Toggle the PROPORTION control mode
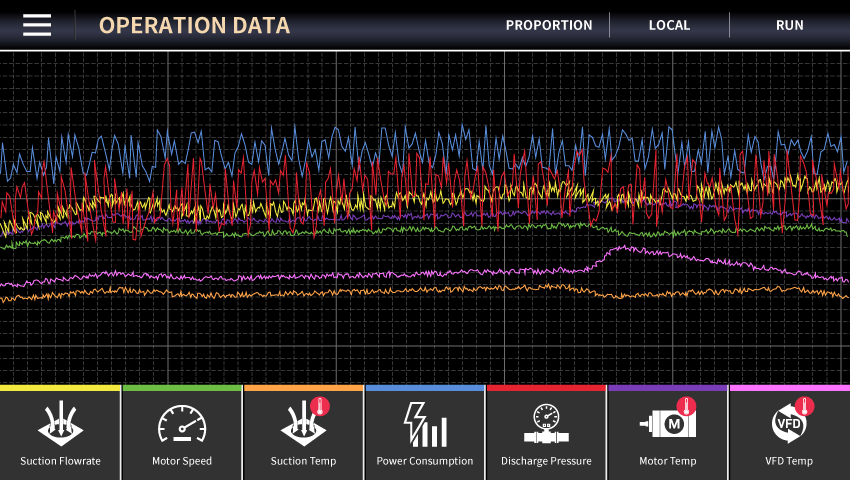The width and height of the screenshot is (850, 480). tap(548, 25)
